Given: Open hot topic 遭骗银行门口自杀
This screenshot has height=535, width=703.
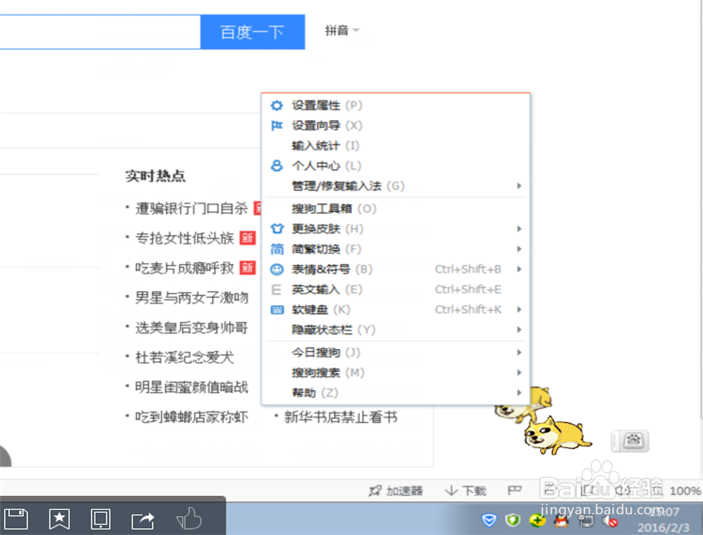Looking at the screenshot, I should tap(191, 208).
